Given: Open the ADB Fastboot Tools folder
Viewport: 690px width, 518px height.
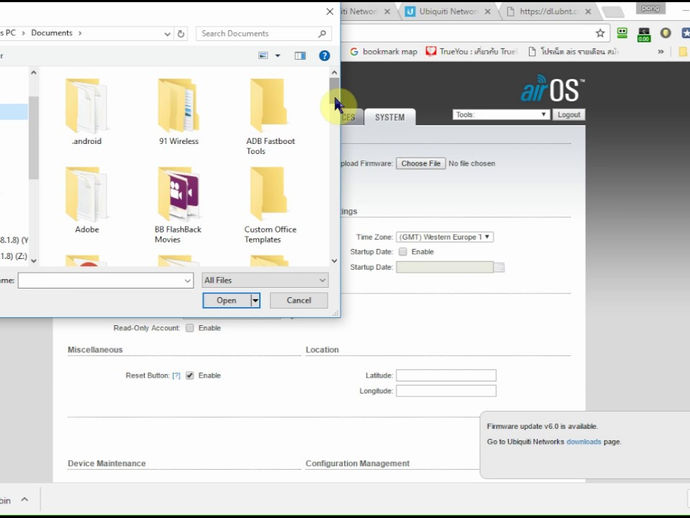Looking at the screenshot, I should (270, 117).
